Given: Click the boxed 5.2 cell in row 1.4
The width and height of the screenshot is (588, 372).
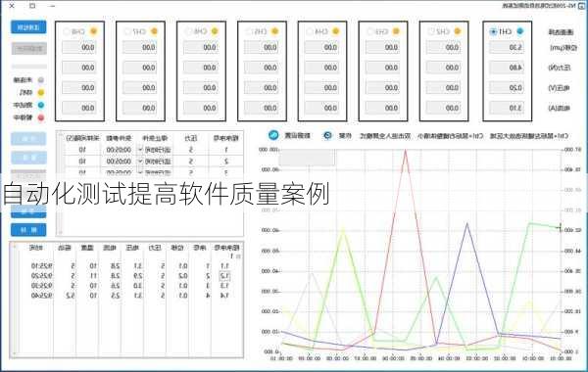Looking at the screenshot, I should coord(70,296).
